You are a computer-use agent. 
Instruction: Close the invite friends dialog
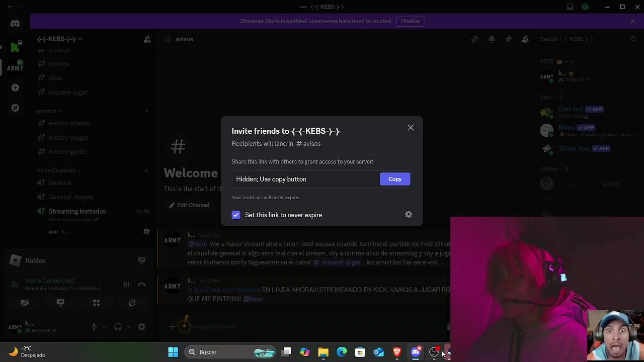pos(411,128)
